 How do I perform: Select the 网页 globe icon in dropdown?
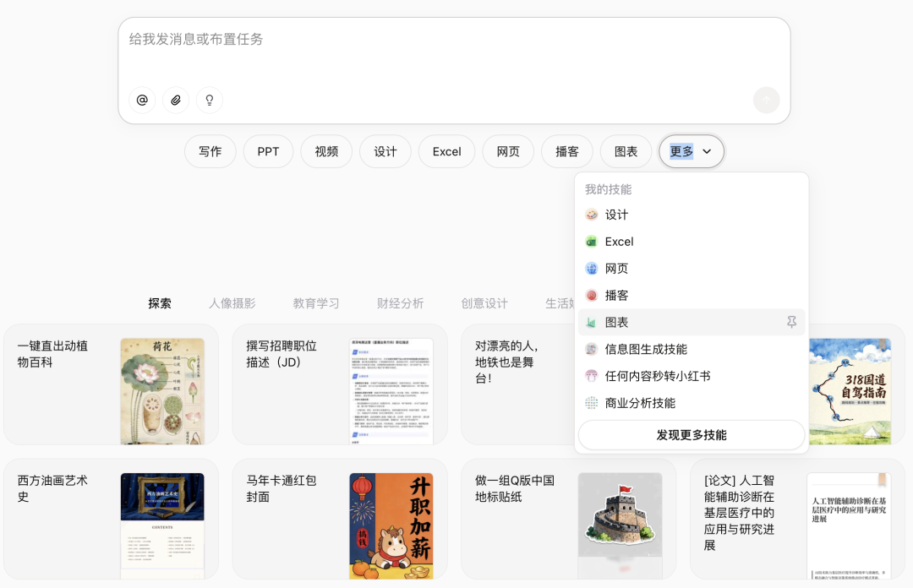coord(592,269)
